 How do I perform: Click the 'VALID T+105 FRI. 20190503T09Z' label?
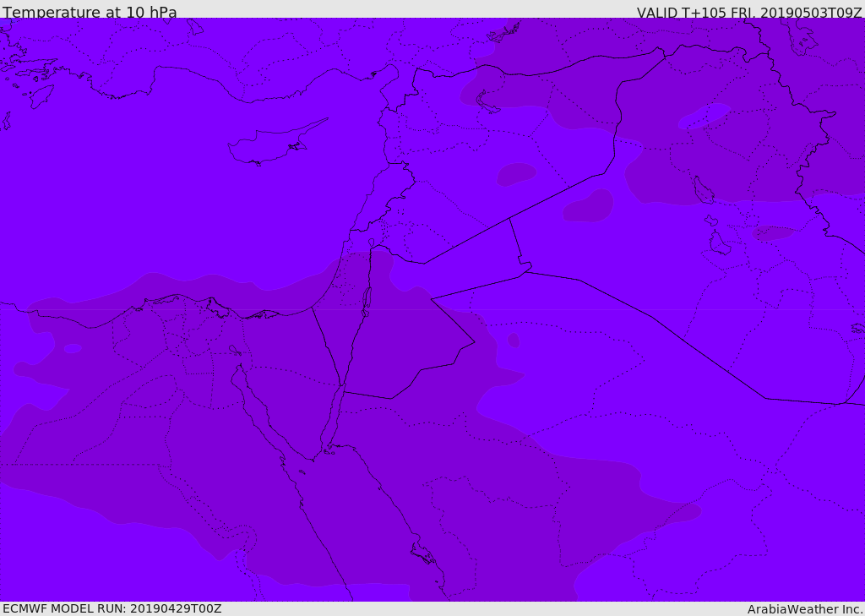[749, 12]
